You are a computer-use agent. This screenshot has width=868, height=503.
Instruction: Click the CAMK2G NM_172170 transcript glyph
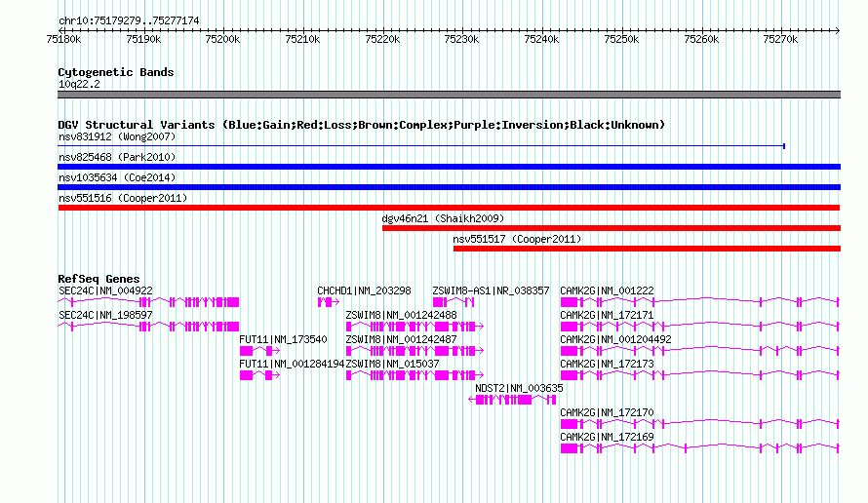699,424
